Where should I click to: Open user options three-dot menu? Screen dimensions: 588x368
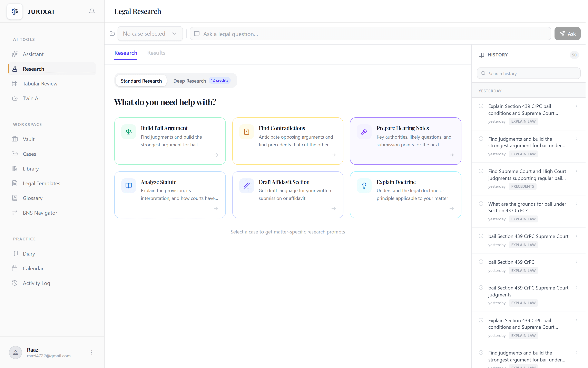click(92, 352)
